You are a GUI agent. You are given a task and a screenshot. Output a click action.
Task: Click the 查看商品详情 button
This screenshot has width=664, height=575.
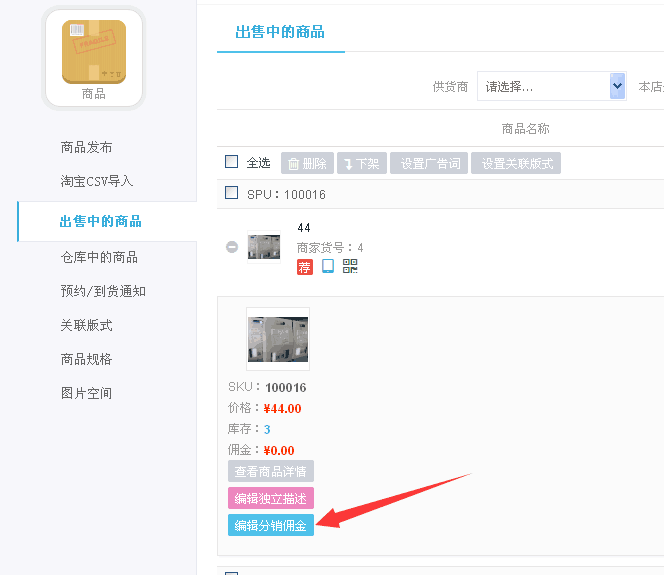point(271,471)
